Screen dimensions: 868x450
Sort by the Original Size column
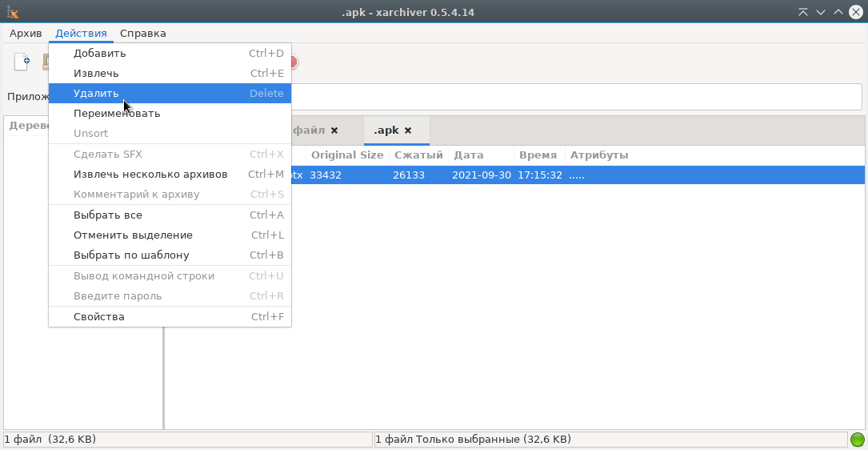point(347,155)
